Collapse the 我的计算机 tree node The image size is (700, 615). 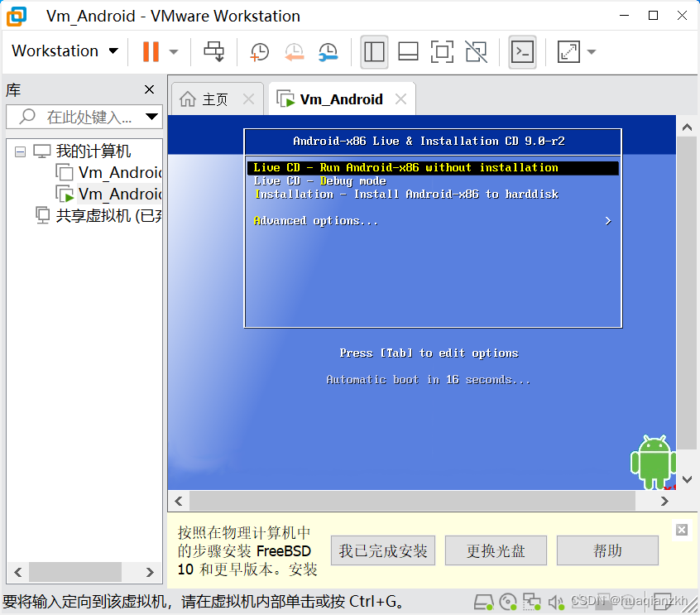[x=18, y=151]
